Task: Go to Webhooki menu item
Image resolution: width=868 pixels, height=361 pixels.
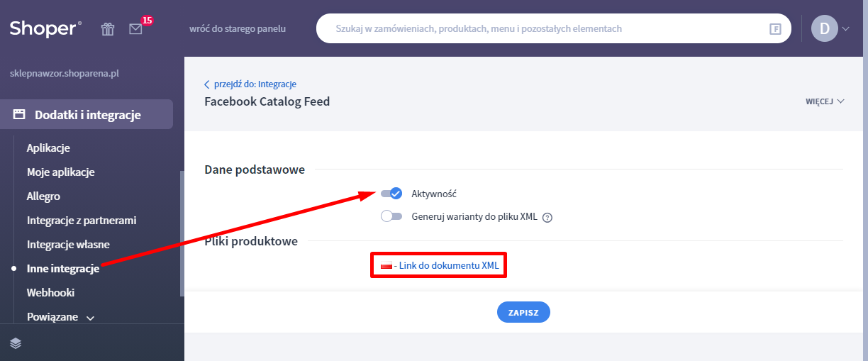Action: [x=50, y=293]
